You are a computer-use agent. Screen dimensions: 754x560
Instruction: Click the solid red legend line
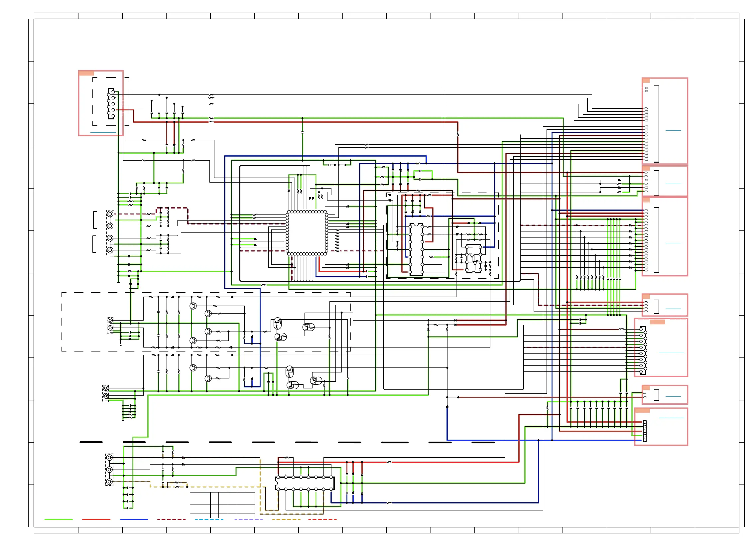coord(96,519)
